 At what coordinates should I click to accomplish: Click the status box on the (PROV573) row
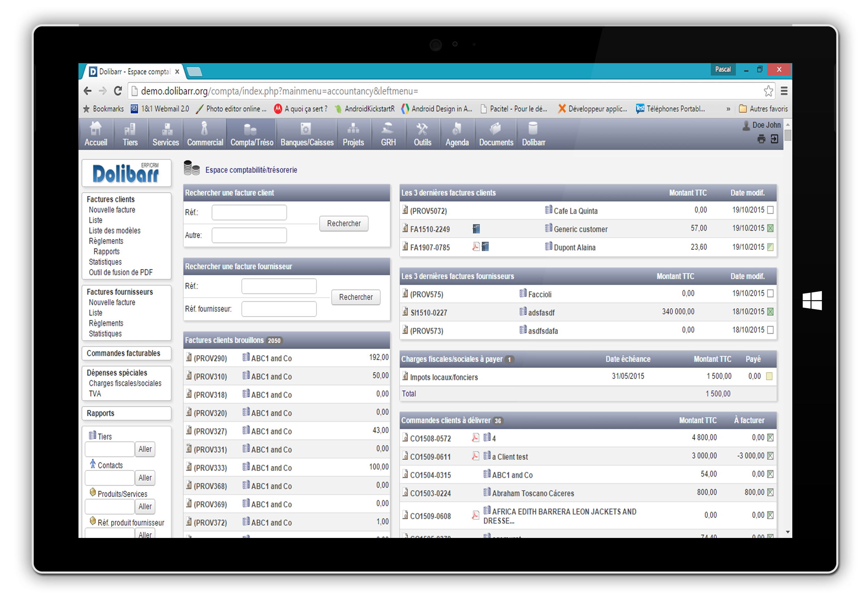[770, 330]
